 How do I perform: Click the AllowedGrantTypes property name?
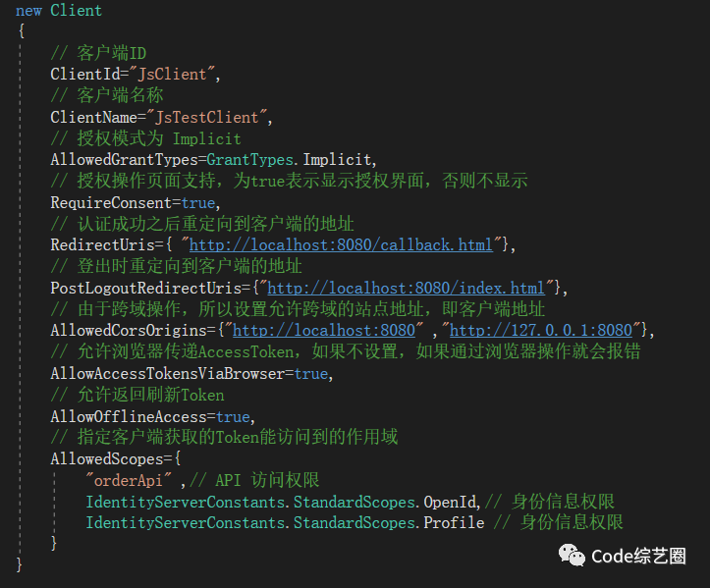pos(125,160)
